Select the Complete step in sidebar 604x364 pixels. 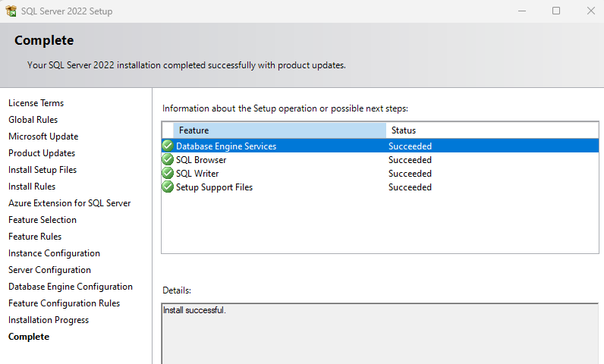pyautogui.click(x=29, y=337)
